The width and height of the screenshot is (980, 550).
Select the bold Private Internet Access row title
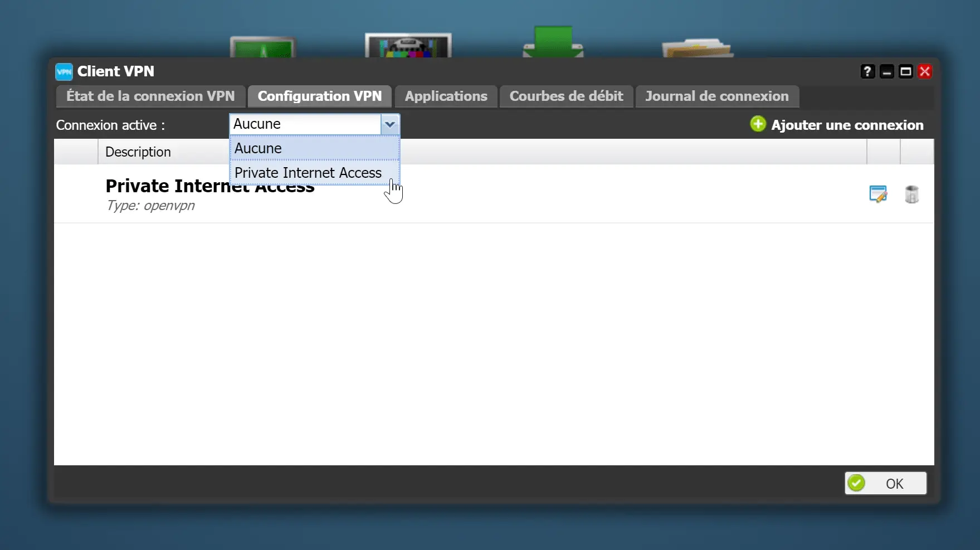[210, 186]
